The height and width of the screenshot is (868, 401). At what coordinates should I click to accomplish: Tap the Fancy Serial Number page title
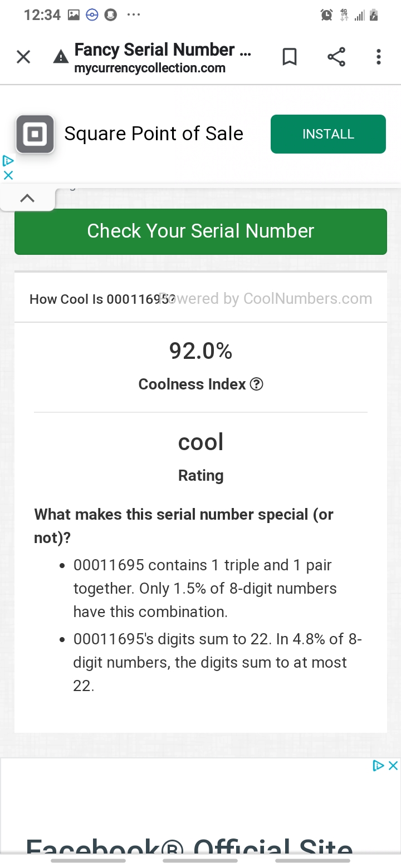(x=162, y=50)
